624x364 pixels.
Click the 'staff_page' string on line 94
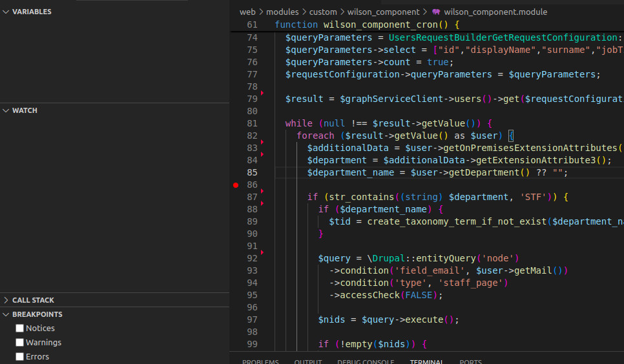tap(470, 283)
